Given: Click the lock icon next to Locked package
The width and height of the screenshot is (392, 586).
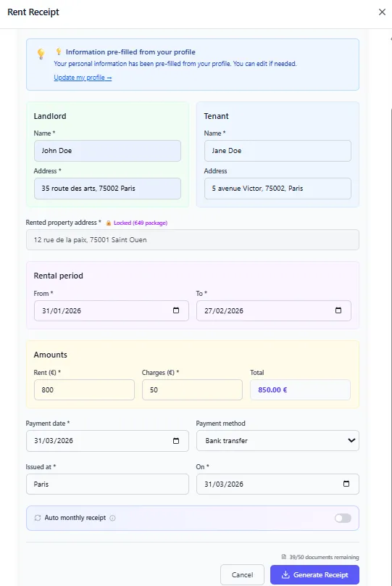Looking at the screenshot, I should coord(109,223).
